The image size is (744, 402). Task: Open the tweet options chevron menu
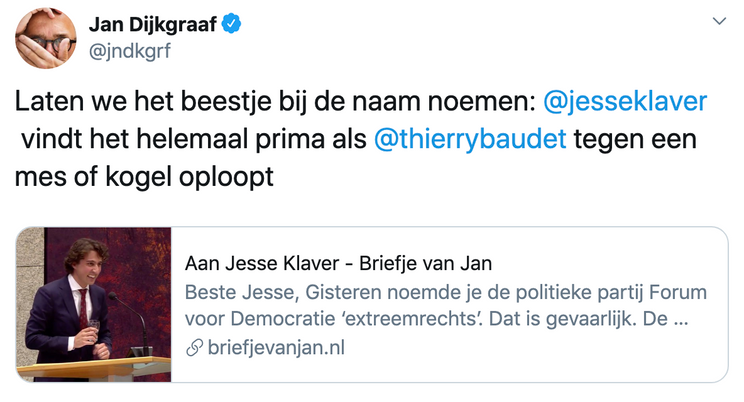719,22
